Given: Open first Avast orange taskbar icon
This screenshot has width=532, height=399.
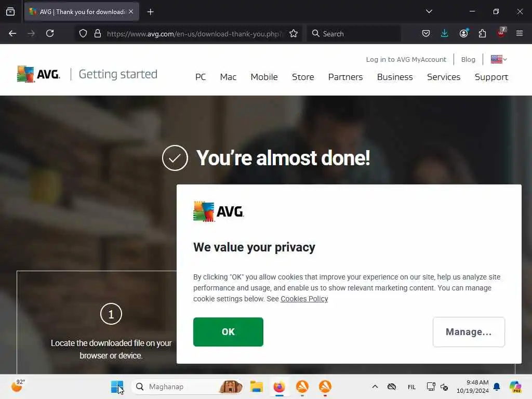Looking at the screenshot, I should pyautogui.click(x=302, y=387).
